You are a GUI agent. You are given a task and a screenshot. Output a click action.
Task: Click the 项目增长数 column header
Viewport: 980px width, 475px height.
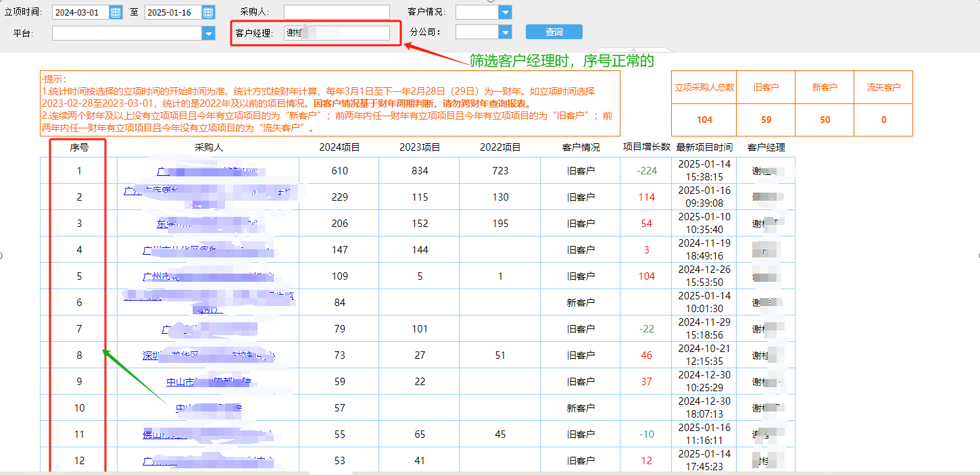tap(646, 147)
